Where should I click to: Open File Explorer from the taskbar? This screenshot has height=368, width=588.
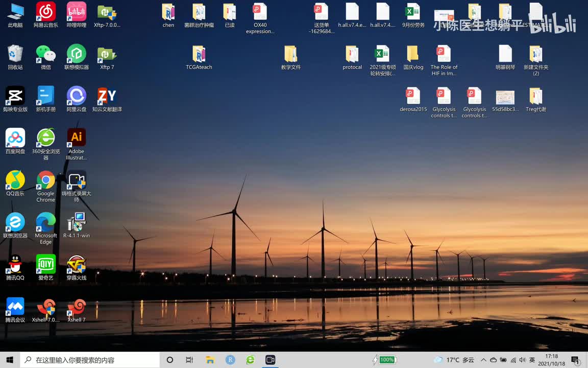point(210,360)
